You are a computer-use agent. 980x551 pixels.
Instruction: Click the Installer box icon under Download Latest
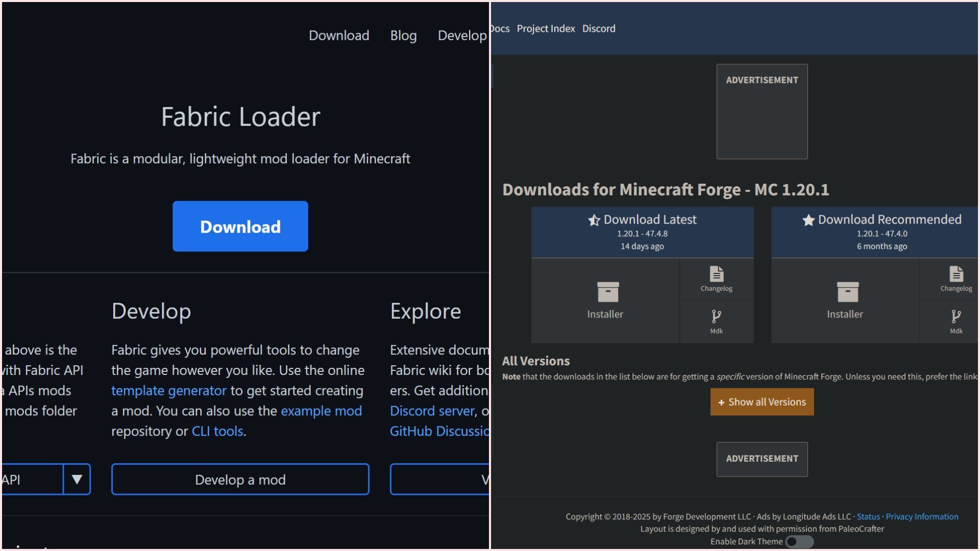tap(608, 292)
